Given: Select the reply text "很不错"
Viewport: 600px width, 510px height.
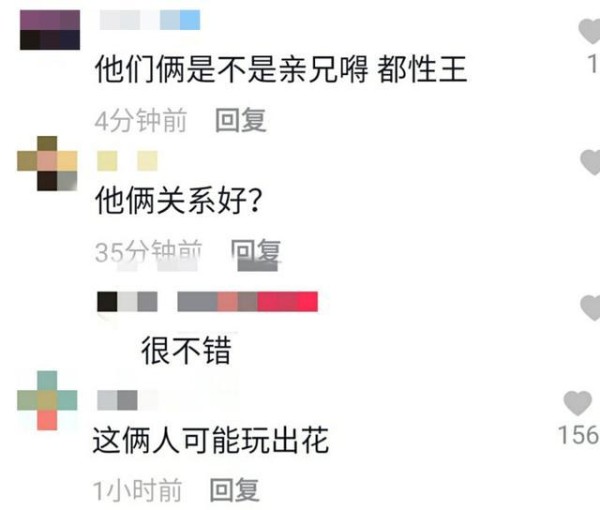Looking at the screenshot, I should coord(186,350).
